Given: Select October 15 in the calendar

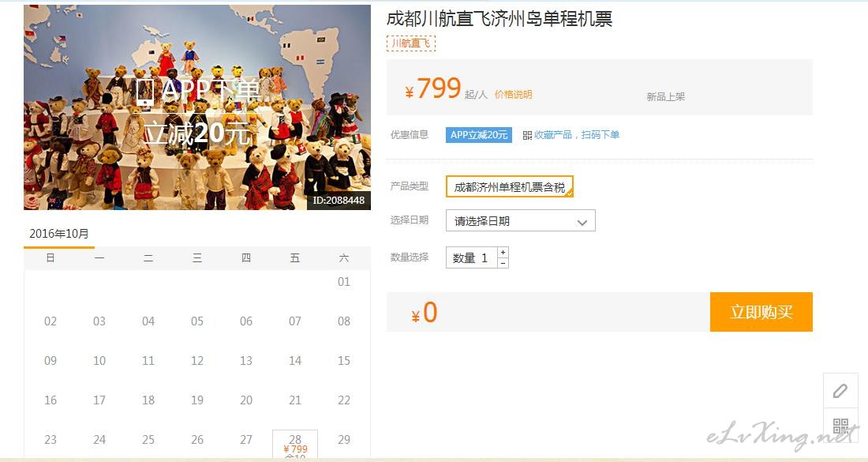Looking at the screenshot, I should (344, 361).
